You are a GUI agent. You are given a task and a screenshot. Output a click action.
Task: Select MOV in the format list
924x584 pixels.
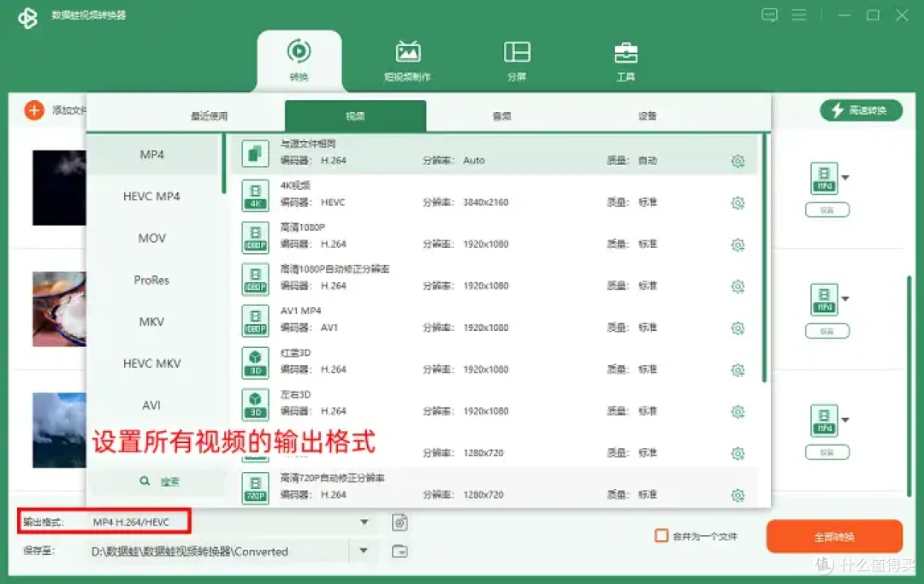point(152,238)
